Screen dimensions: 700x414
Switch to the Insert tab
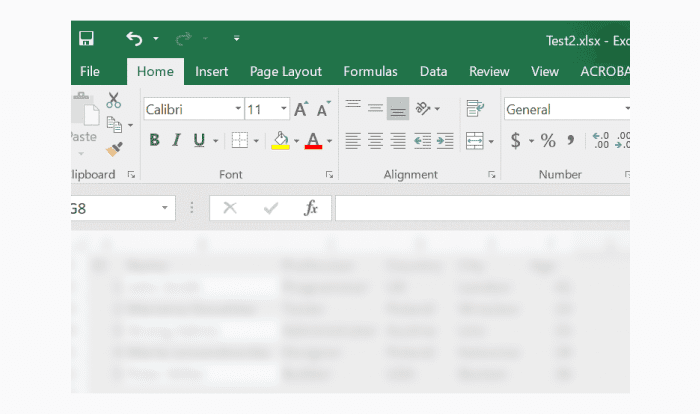click(211, 71)
